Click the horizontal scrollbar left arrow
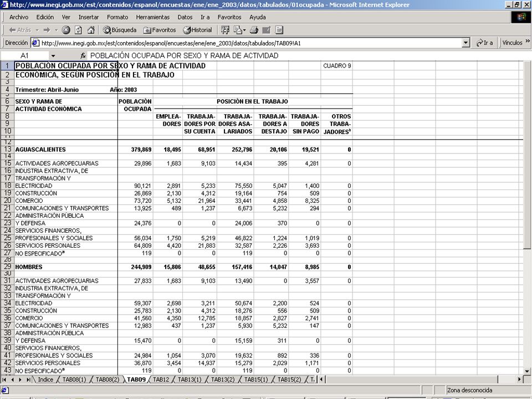Image resolution: width=532 pixels, height=399 pixels. pos(321,379)
